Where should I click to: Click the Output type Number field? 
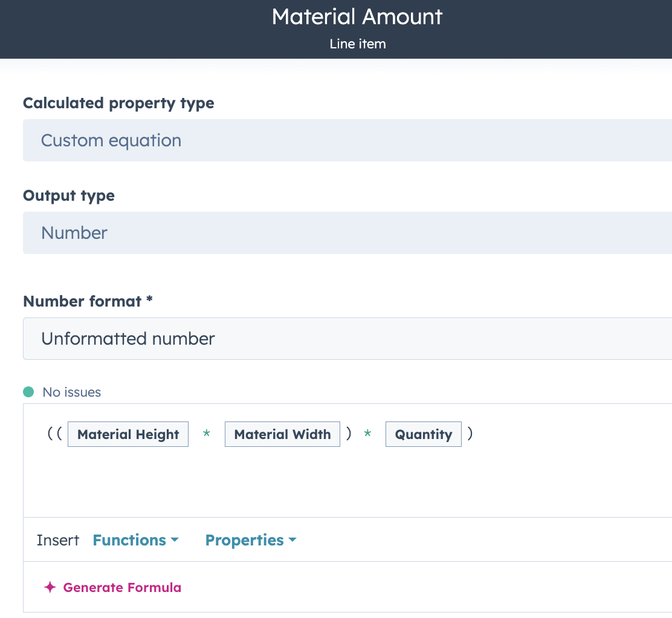(x=347, y=233)
